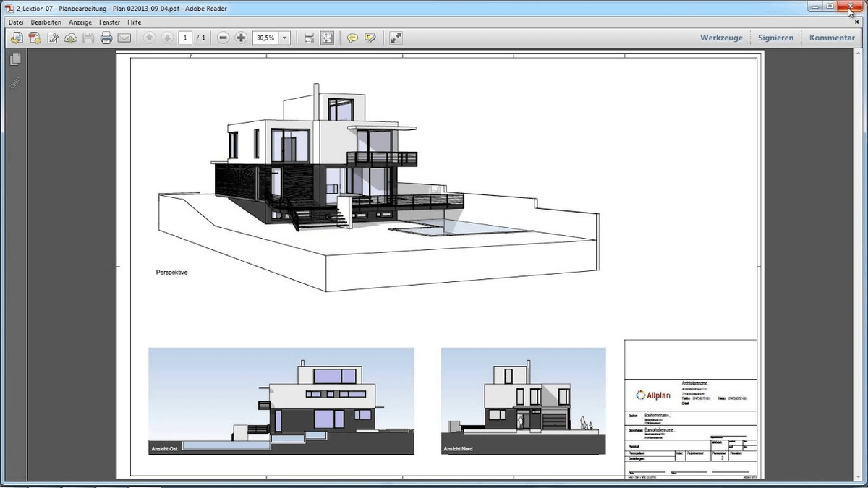Click the fit width scrolling icon

[309, 38]
